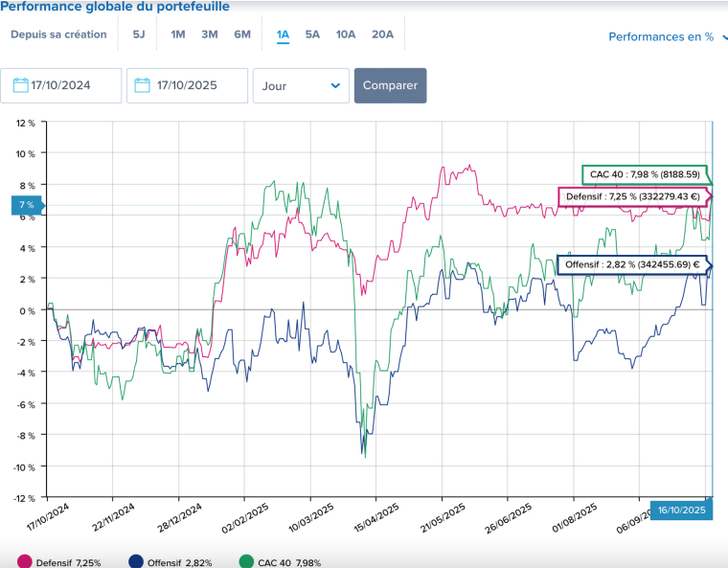
Task: Open the Jour interval dropdown
Action: (301, 85)
